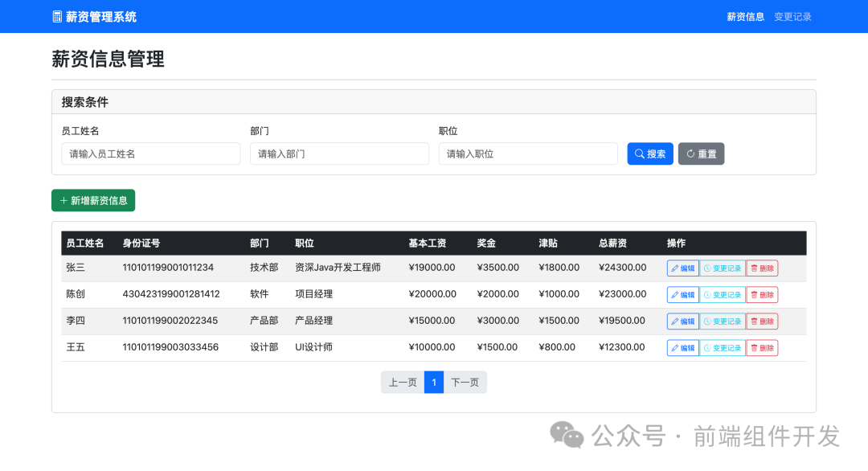Click the 津贴 column header

(x=548, y=243)
